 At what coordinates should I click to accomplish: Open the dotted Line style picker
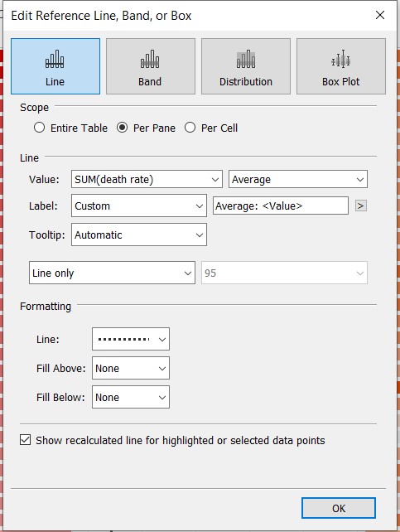(131, 339)
